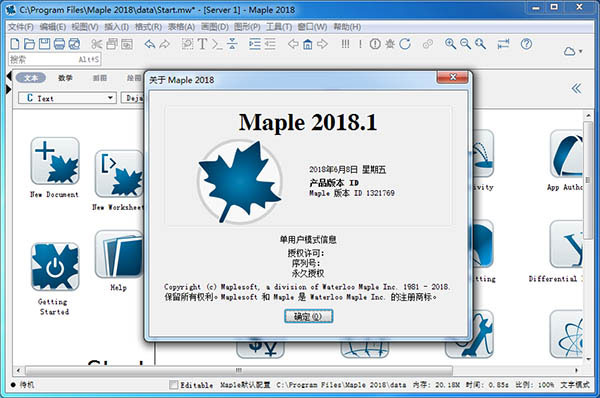Open the print preview icon
The height and width of the screenshot is (398, 600).
point(74,44)
